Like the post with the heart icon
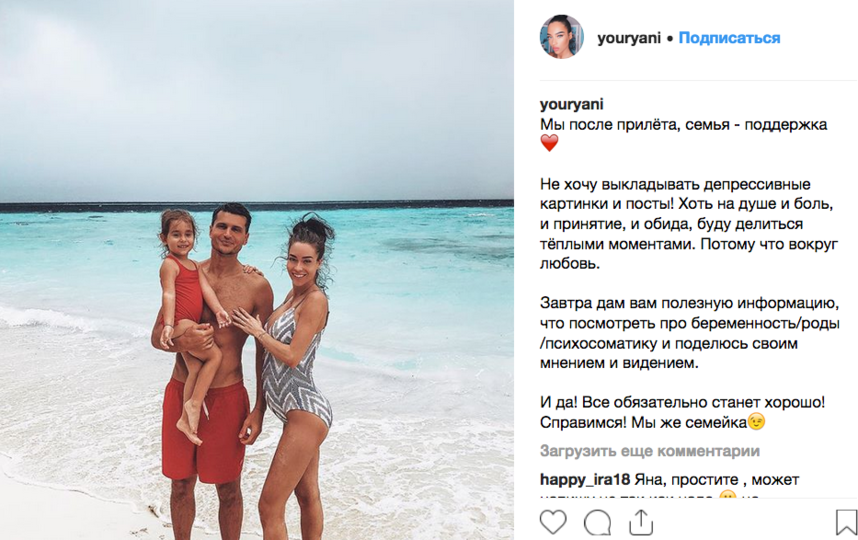 (x=553, y=521)
